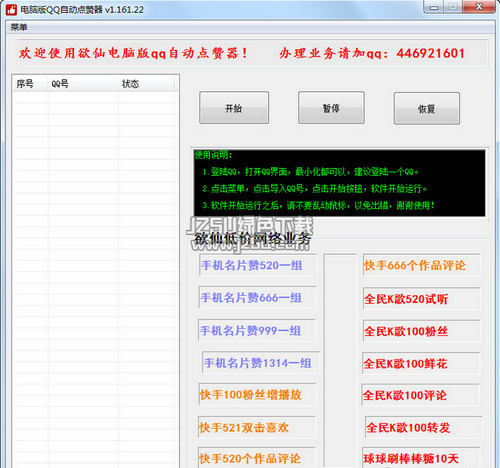Minimize the window from the title bar
Screen dimensions: 500x468
(x=434, y=7)
